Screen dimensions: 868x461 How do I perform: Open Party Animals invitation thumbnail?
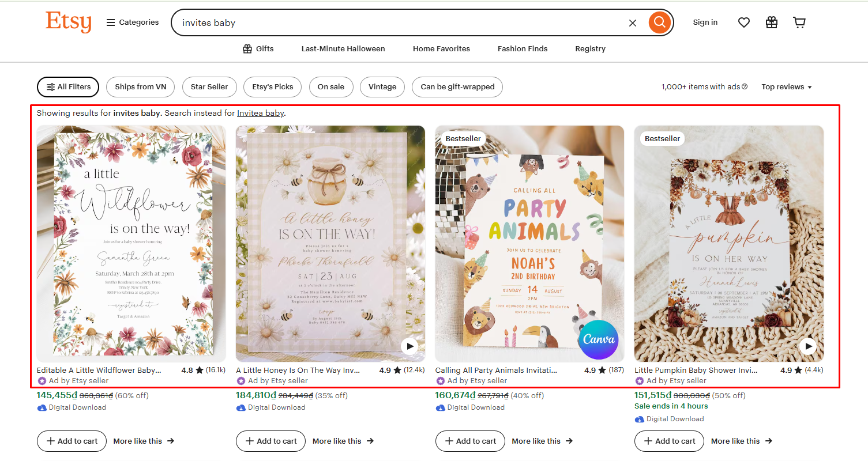529,244
